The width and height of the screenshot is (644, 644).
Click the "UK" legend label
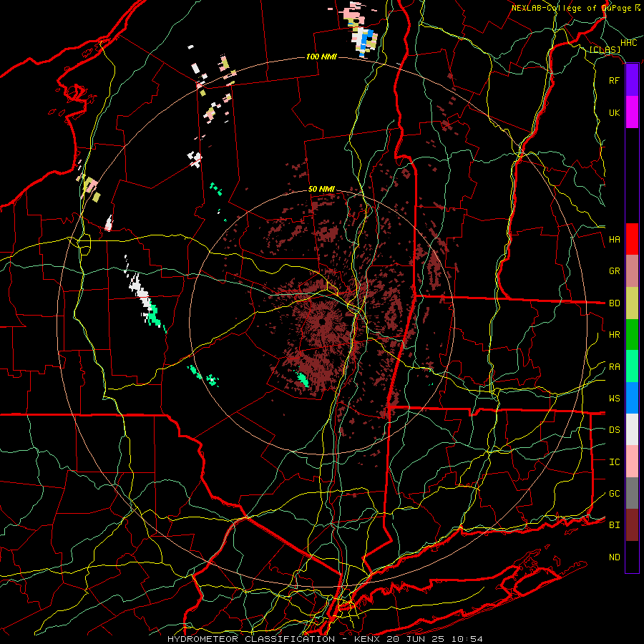[614, 112]
